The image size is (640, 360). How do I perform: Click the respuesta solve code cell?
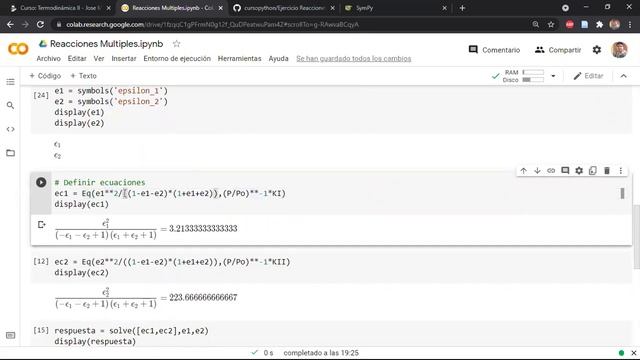coord(331,335)
